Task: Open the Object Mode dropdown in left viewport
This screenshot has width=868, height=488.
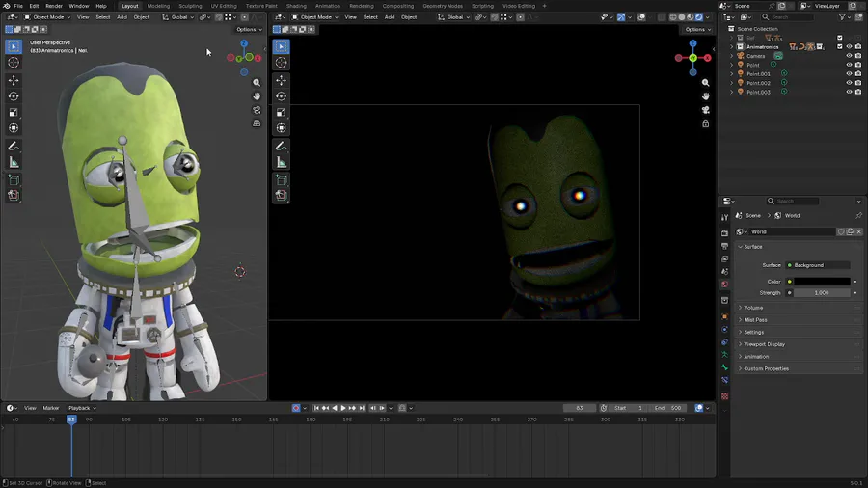Action: coord(46,17)
